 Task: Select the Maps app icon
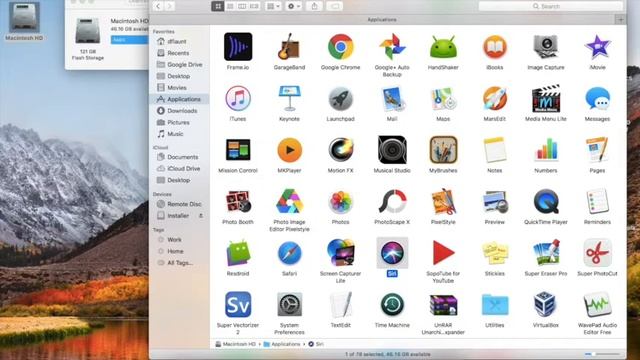[x=443, y=98]
